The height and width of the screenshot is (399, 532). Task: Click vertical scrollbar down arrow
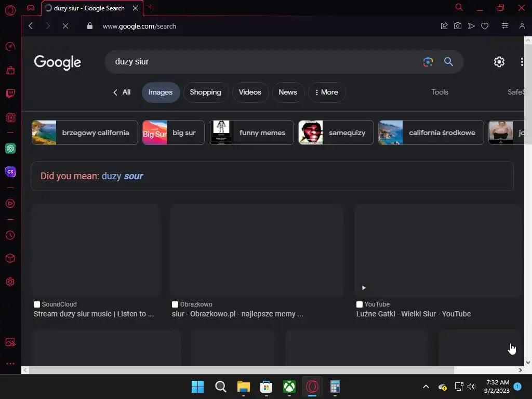click(x=528, y=362)
